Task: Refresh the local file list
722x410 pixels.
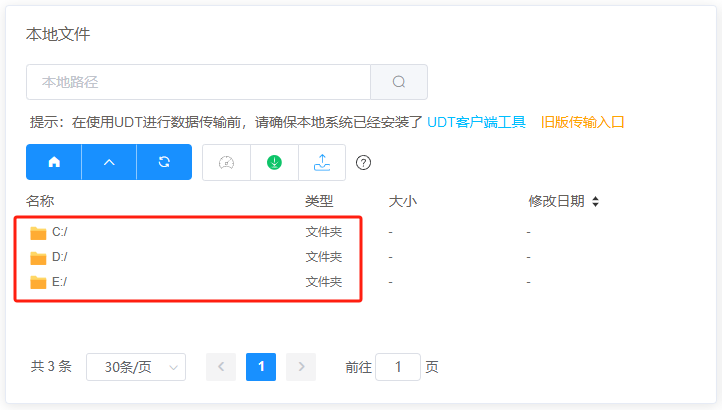Action: click(164, 162)
